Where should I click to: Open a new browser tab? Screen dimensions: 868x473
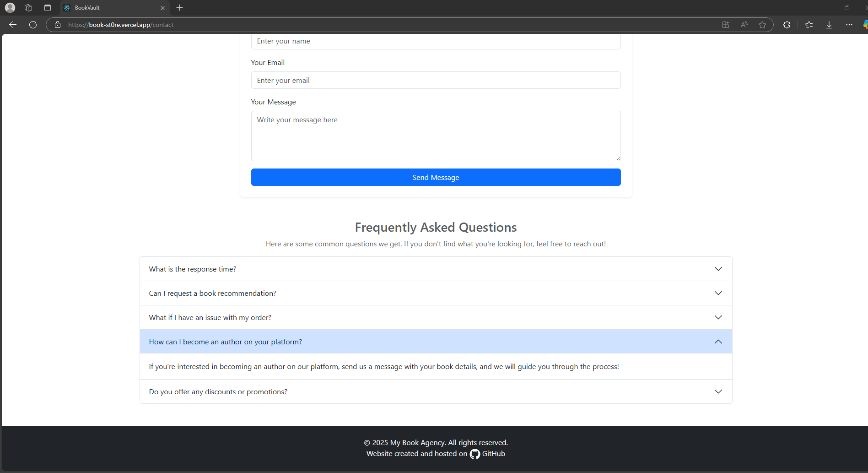point(180,8)
